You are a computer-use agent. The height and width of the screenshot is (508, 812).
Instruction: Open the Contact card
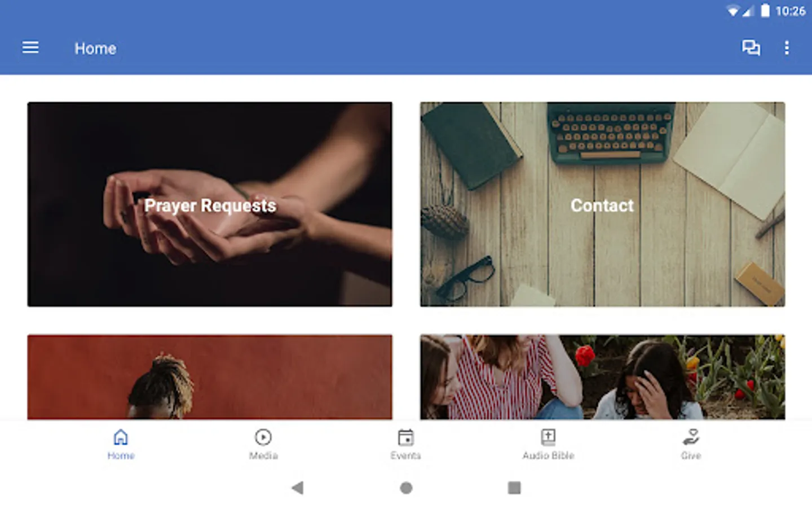(602, 204)
